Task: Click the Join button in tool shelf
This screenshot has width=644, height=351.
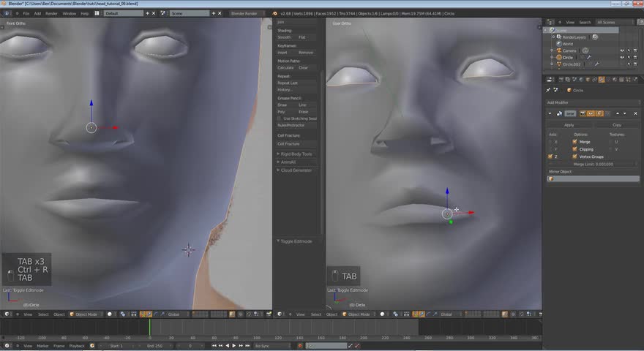Action: pyautogui.click(x=296, y=22)
